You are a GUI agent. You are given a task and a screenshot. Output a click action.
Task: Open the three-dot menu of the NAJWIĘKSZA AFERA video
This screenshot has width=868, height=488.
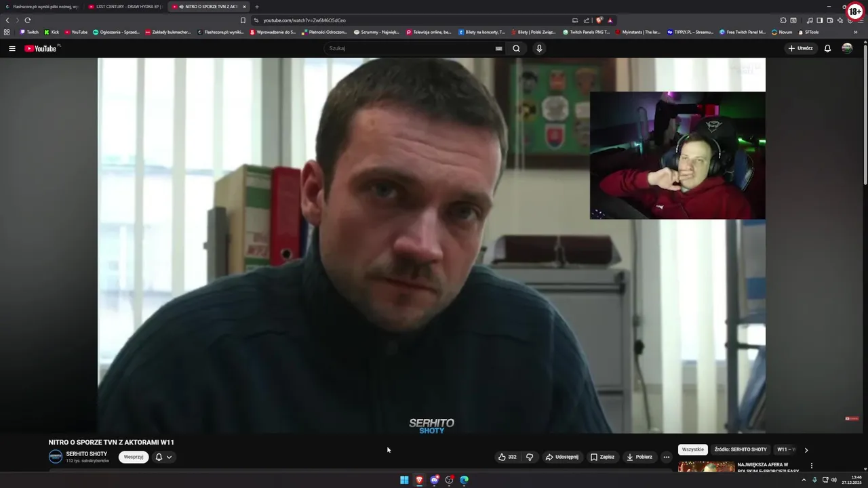[811, 466]
